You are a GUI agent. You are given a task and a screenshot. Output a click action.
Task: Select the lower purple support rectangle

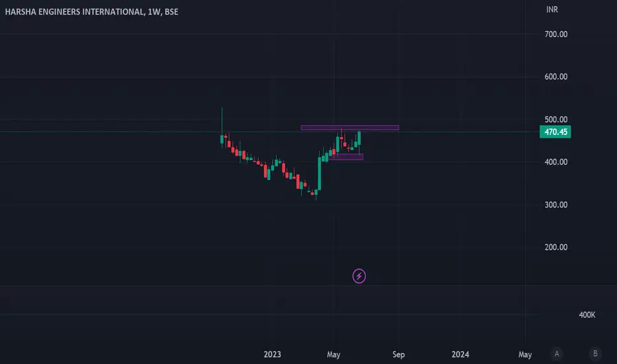pos(346,157)
